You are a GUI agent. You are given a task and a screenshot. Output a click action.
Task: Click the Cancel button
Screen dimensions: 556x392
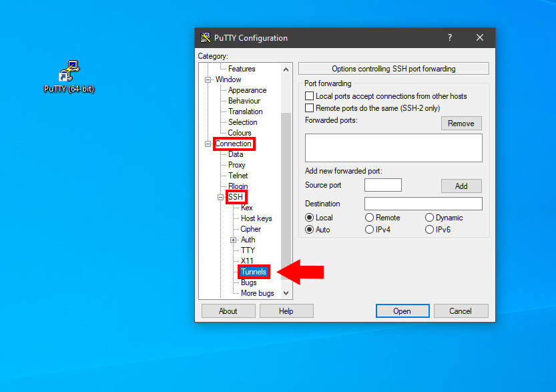click(461, 311)
